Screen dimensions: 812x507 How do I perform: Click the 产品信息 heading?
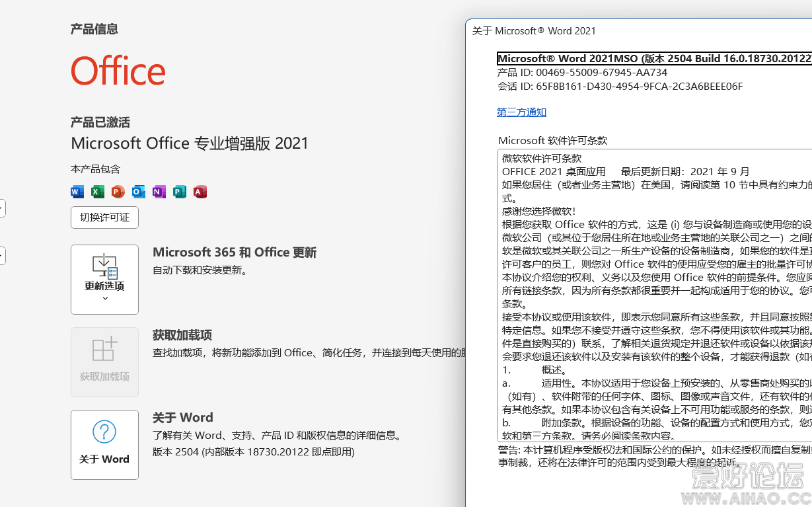point(94,29)
